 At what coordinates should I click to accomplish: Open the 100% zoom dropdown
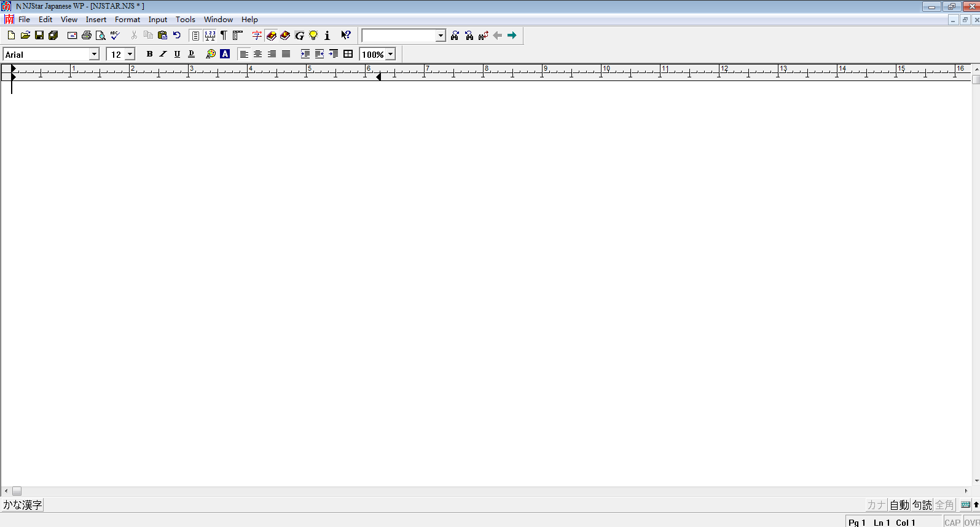[x=390, y=54]
